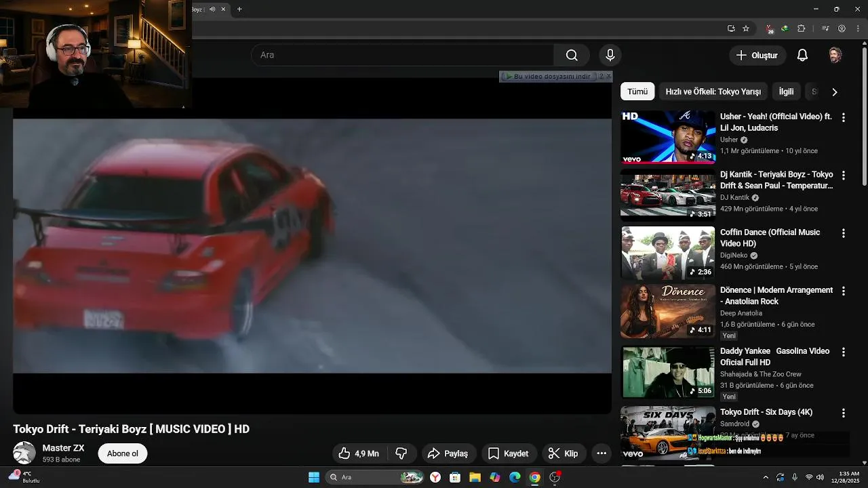Image resolution: width=868 pixels, height=488 pixels.
Task: Open options for the Coffin Dance video
Action: click(x=844, y=233)
